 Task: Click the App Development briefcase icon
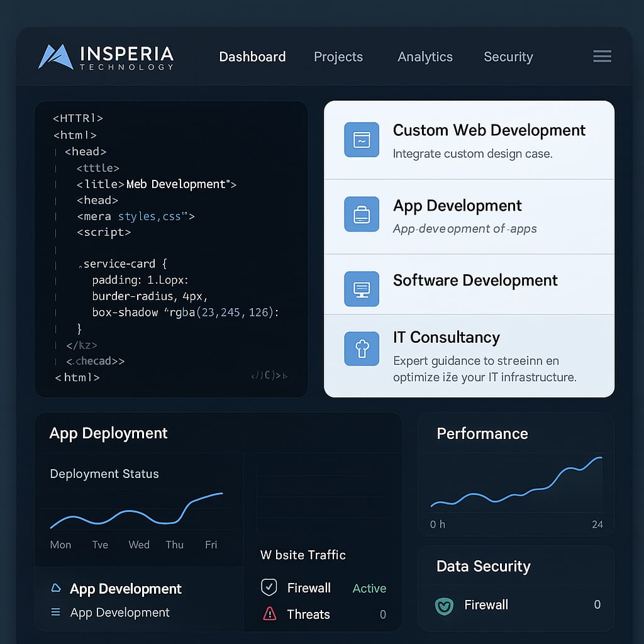pos(362,214)
